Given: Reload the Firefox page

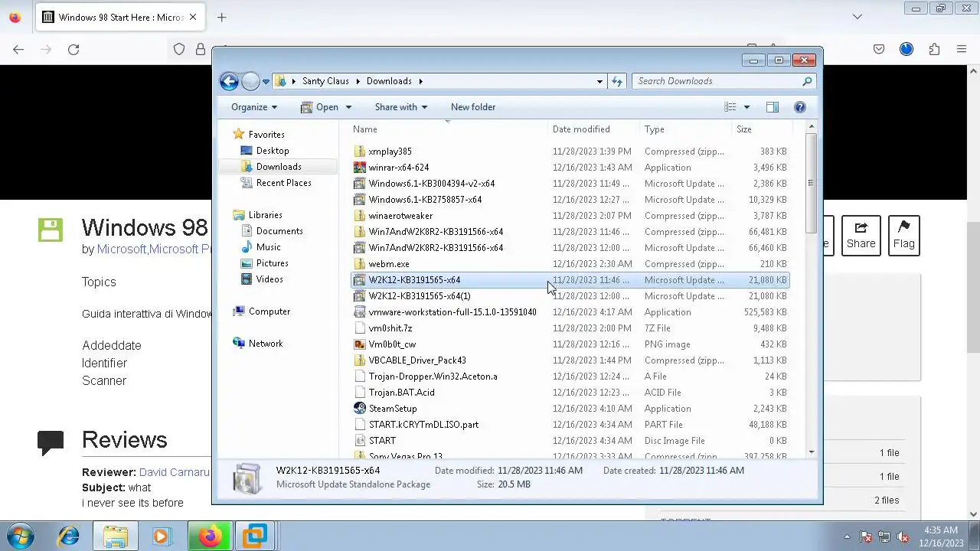Looking at the screenshot, I should pos(73,49).
